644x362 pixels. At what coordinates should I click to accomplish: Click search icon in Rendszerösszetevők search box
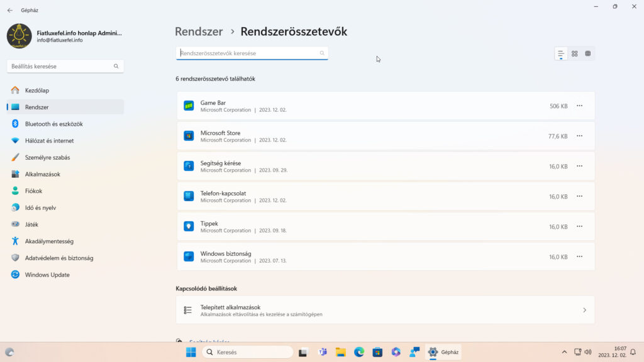(322, 53)
